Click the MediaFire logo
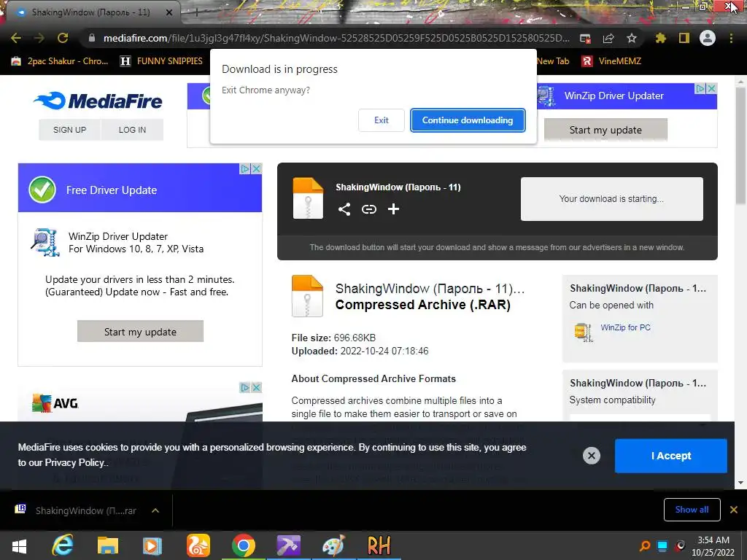Image resolution: width=747 pixels, height=560 pixels. [x=98, y=101]
